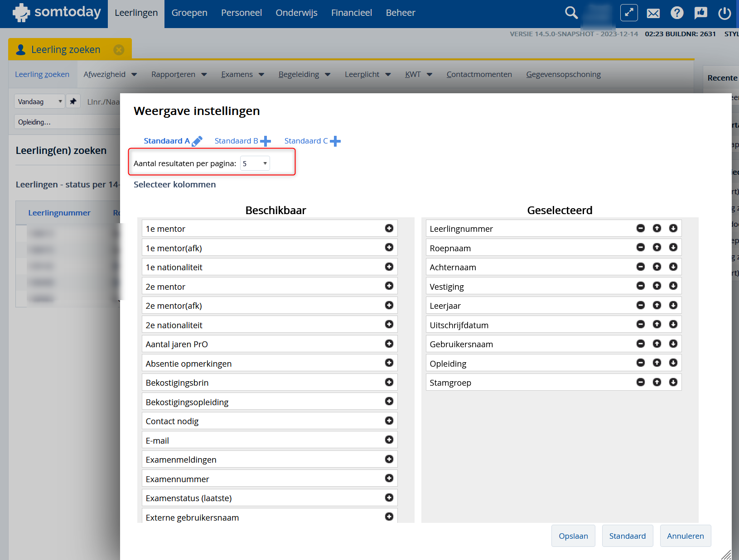Image resolution: width=739 pixels, height=560 pixels.
Task: Click the search magnifier icon in header
Action: 571,13
